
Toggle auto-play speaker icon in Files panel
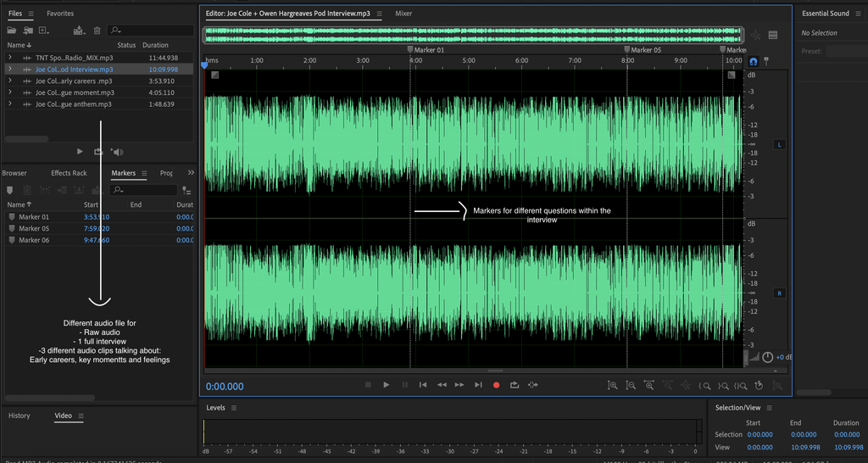coord(117,152)
